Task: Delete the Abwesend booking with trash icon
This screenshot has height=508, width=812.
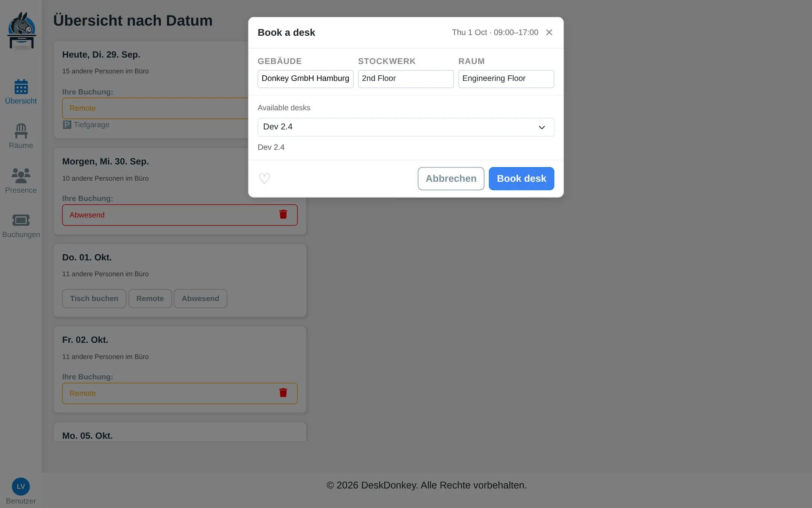Action: pos(283,214)
